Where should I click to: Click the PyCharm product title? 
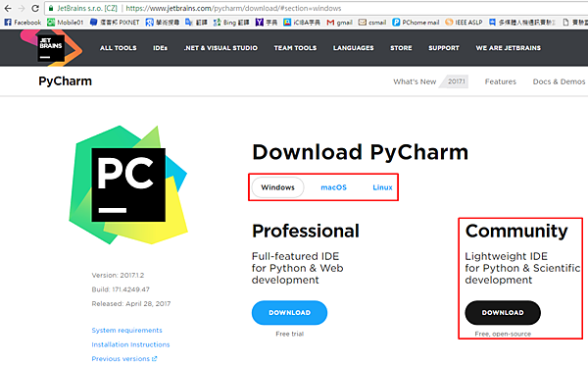pos(66,81)
